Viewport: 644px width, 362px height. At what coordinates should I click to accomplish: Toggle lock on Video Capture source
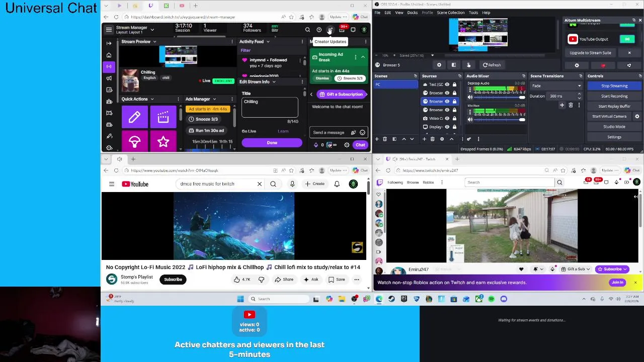tap(454, 118)
